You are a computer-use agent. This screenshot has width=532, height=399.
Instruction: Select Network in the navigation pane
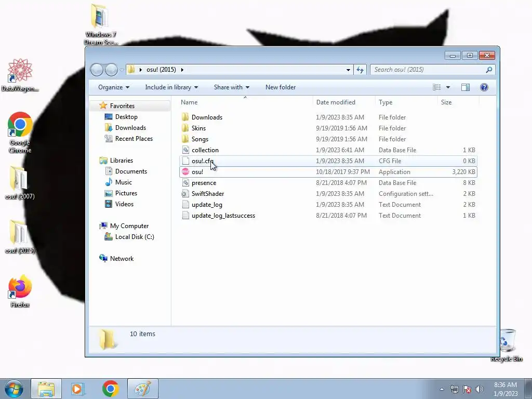click(122, 259)
